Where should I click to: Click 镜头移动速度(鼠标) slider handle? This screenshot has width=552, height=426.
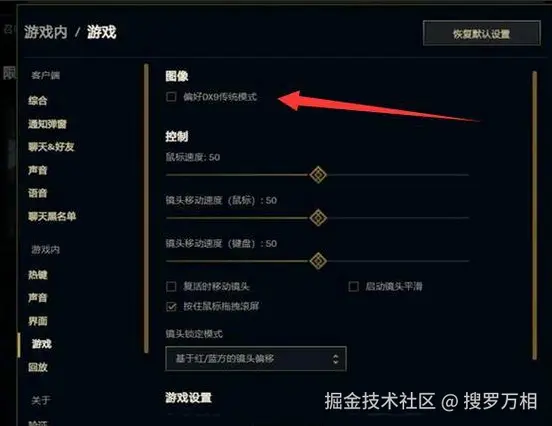pyautogui.click(x=318, y=218)
